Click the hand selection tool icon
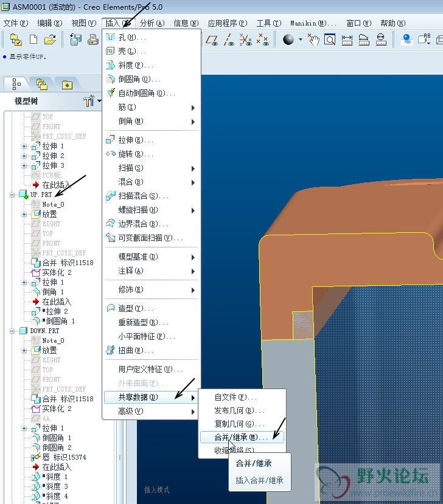The height and width of the screenshot is (504, 443). [x=313, y=40]
